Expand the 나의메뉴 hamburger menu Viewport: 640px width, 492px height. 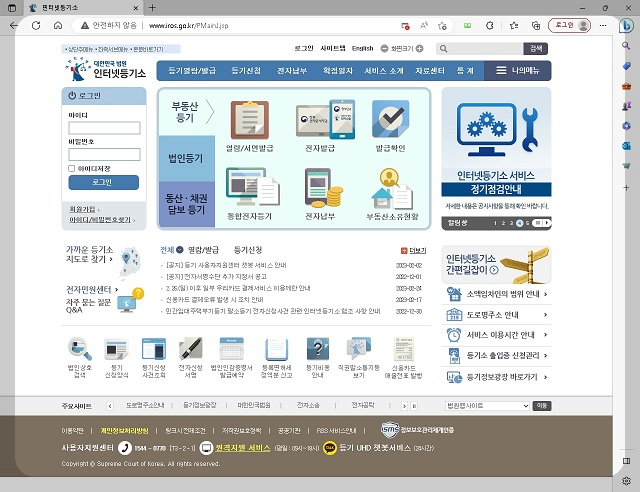(x=518, y=71)
